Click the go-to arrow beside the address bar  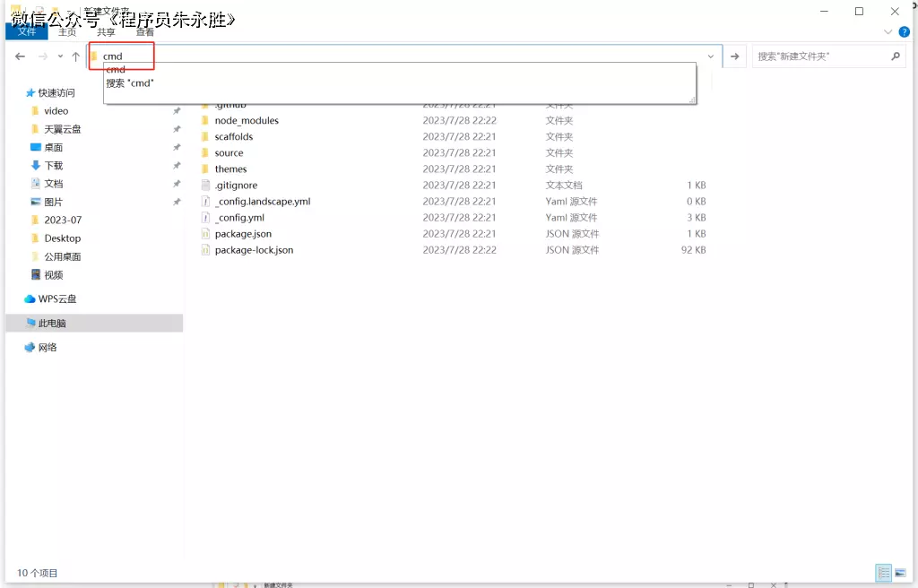[x=735, y=56]
